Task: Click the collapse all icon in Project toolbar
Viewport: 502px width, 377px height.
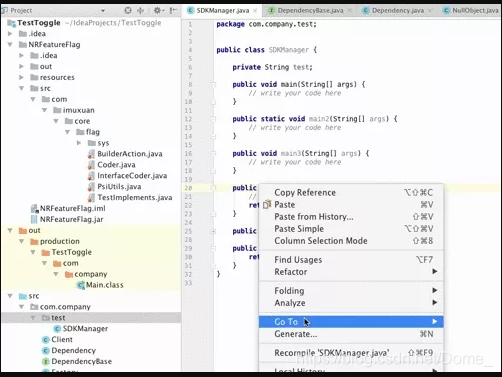Action: point(141,10)
